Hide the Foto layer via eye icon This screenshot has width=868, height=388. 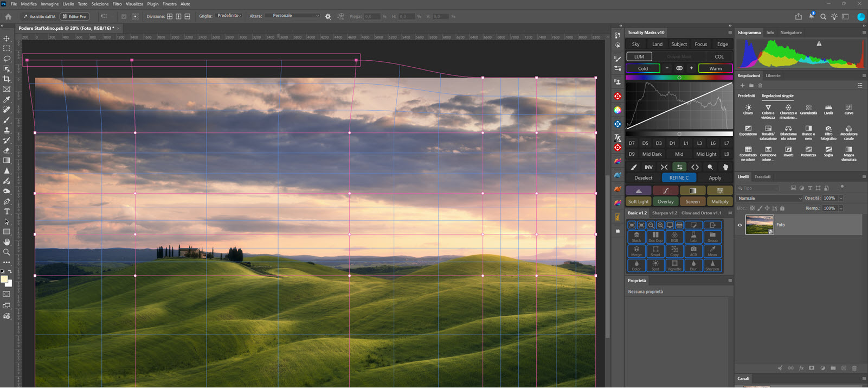[740, 225]
